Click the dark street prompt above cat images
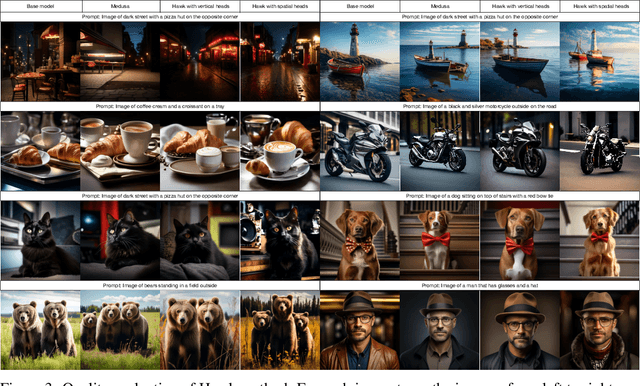640x386 pixels. pos(160,196)
